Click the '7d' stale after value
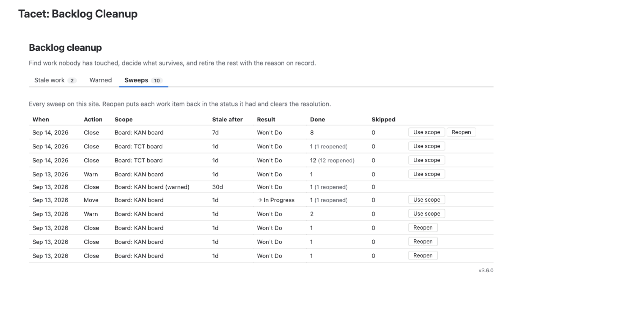The image size is (644, 315). 215,132
